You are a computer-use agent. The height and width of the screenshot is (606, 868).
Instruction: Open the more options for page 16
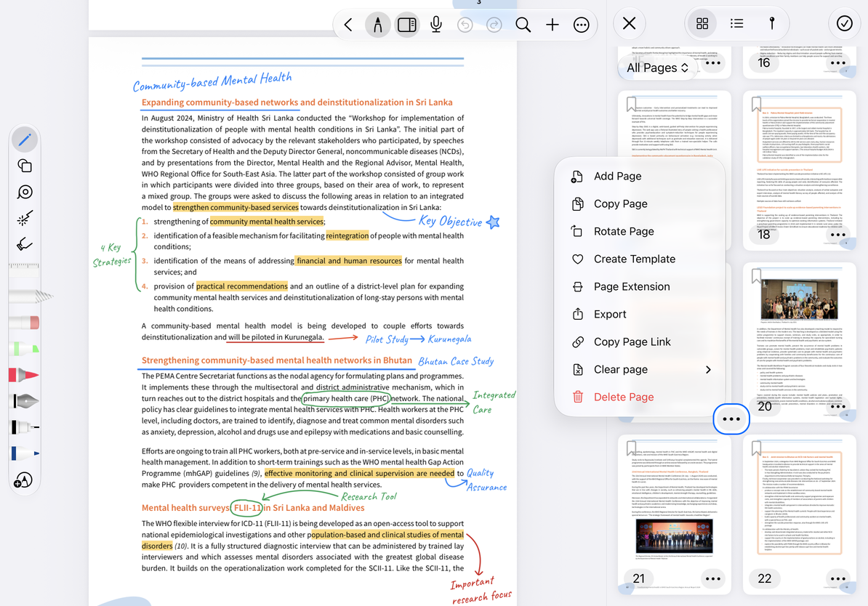click(x=838, y=63)
